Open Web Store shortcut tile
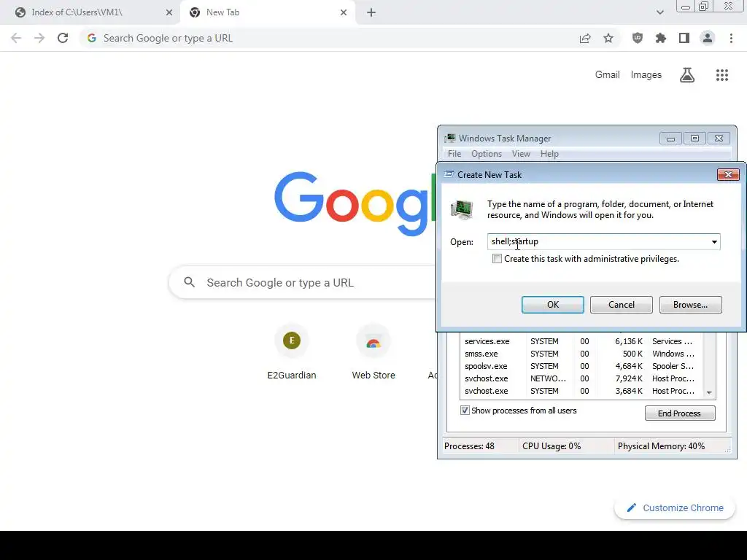The image size is (747, 560). click(x=373, y=353)
